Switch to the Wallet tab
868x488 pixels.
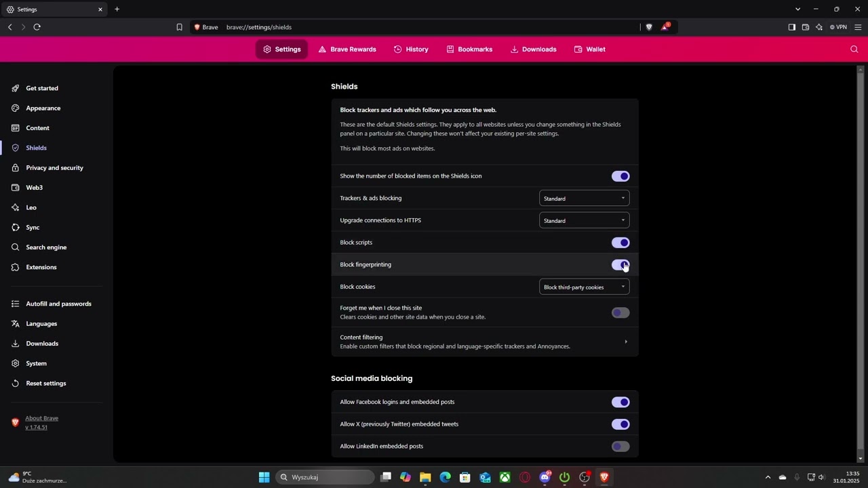(589, 49)
